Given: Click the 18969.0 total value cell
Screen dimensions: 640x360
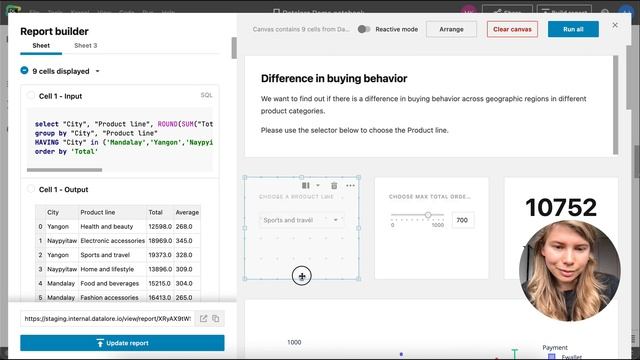Looking at the screenshot, I should point(160,241).
